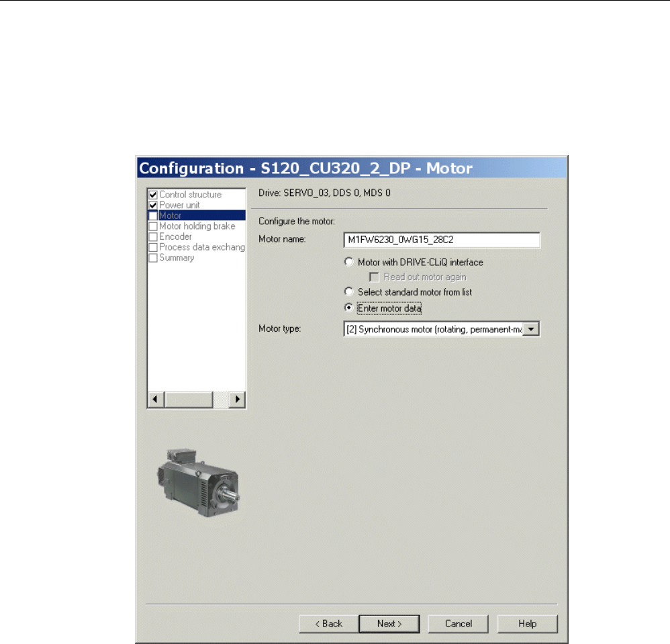Proceed with the Next button
This screenshot has width=670, height=644.
tap(389, 624)
